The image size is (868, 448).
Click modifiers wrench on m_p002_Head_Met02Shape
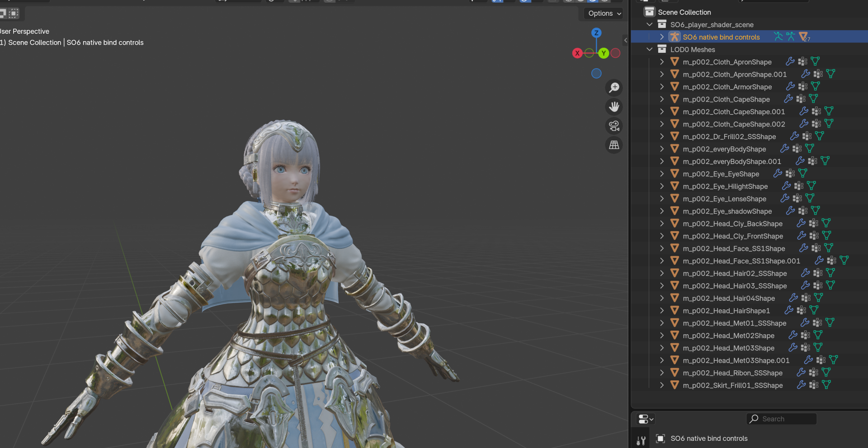793,335
